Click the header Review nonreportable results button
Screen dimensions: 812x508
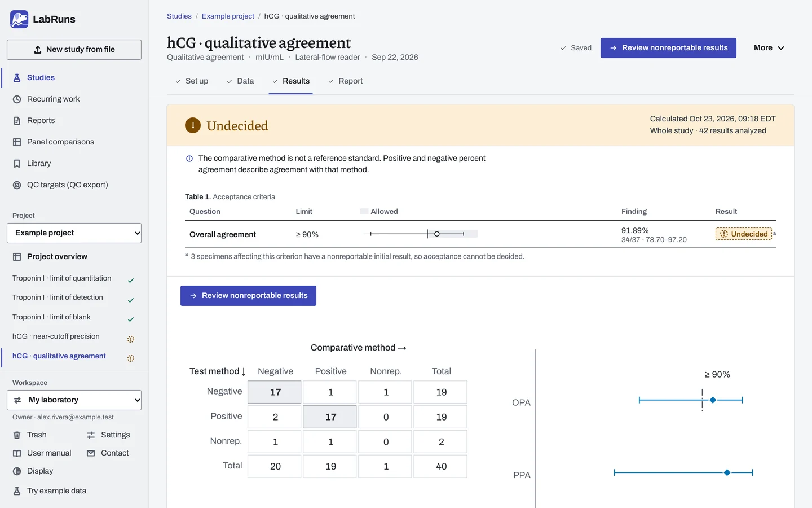(x=668, y=48)
